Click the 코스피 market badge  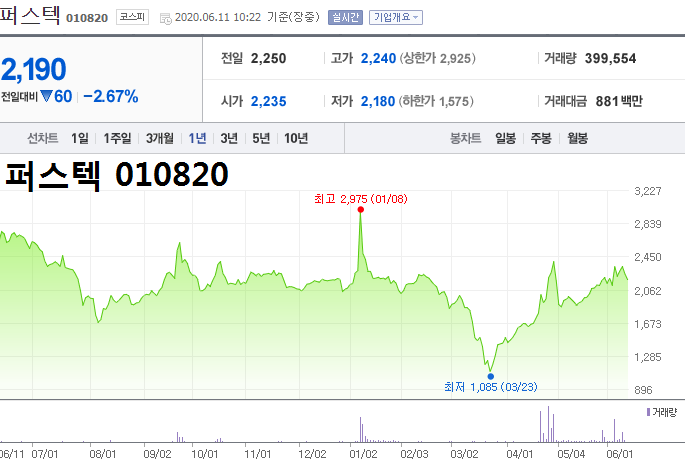tap(132, 17)
